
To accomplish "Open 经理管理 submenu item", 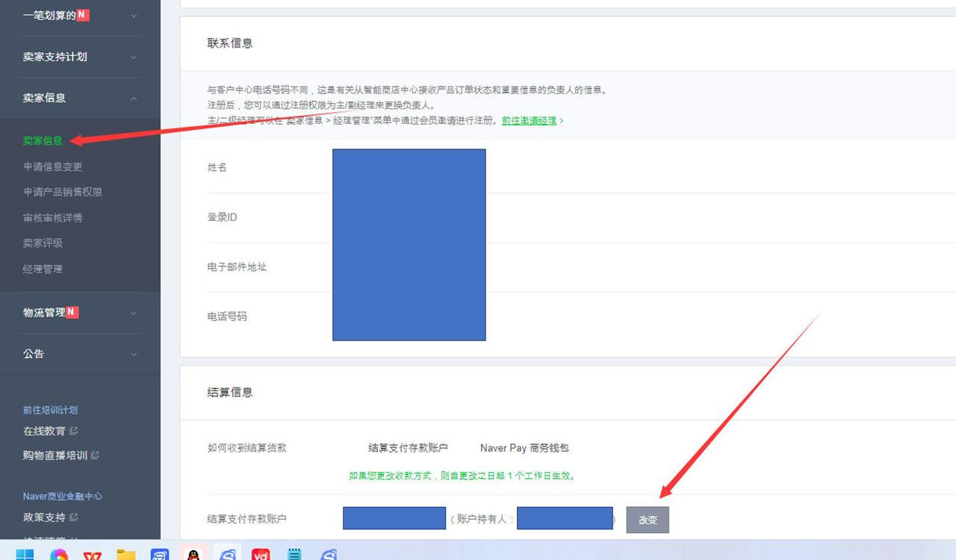I will (43, 269).
